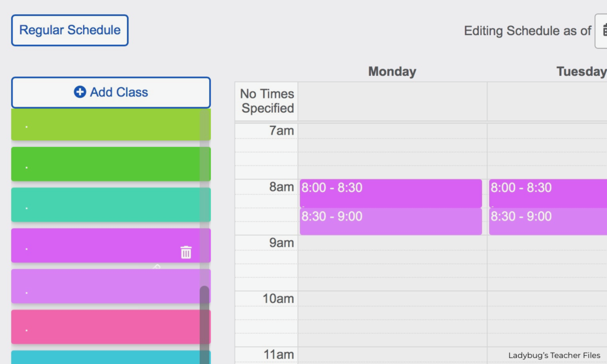Click the Monday column header
This screenshot has height=364, width=607.
pyautogui.click(x=392, y=72)
